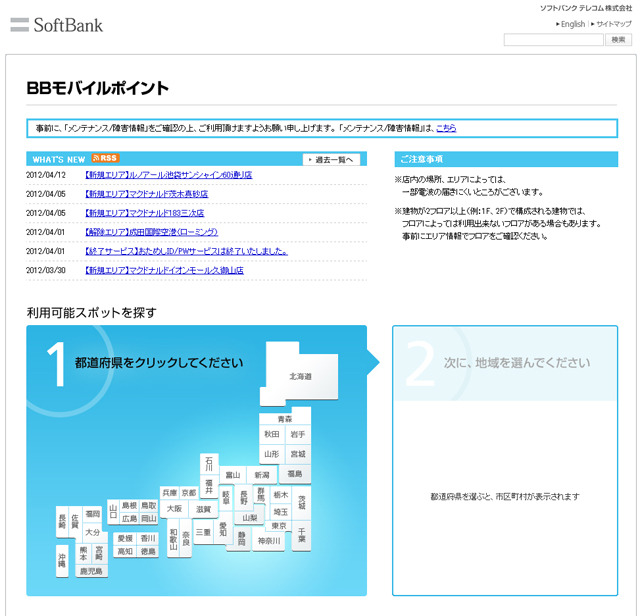Click the 検索 search button
This screenshot has height=616, width=640.
[618, 40]
